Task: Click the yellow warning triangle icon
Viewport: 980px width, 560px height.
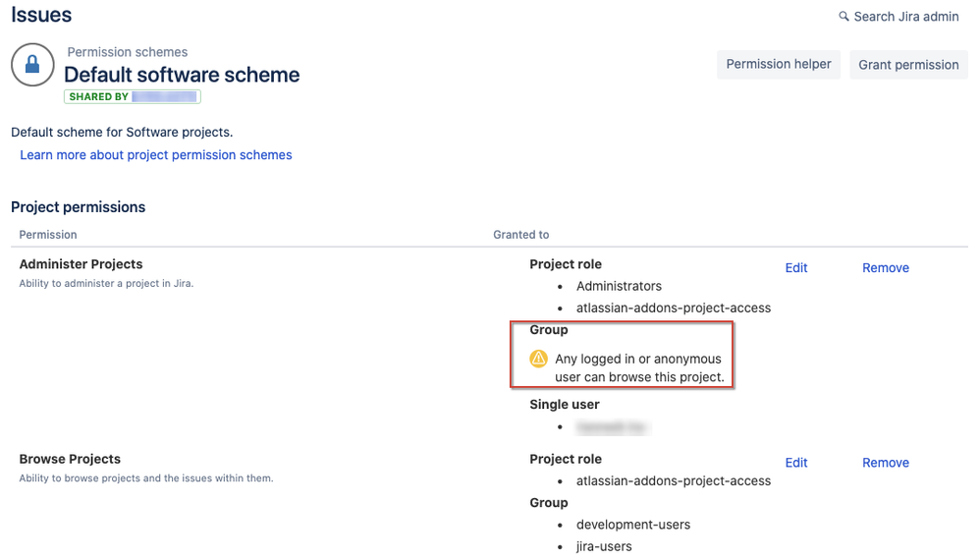Action: (x=539, y=359)
